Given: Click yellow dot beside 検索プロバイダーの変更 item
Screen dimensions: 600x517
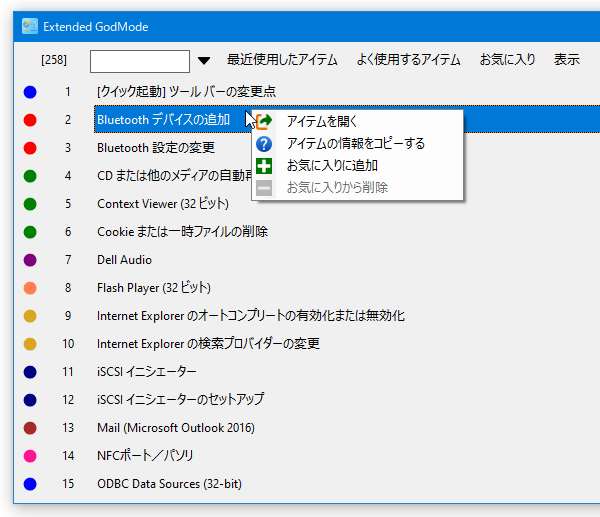Looking at the screenshot, I should point(30,344).
